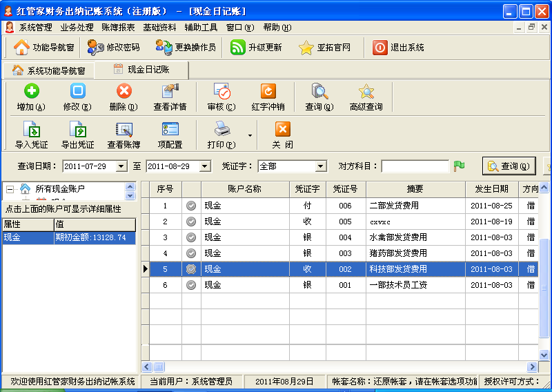Expand the 凭证字 combo box
This screenshot has width=552, height=392.
pyautogui.click(x=320, y=166)
